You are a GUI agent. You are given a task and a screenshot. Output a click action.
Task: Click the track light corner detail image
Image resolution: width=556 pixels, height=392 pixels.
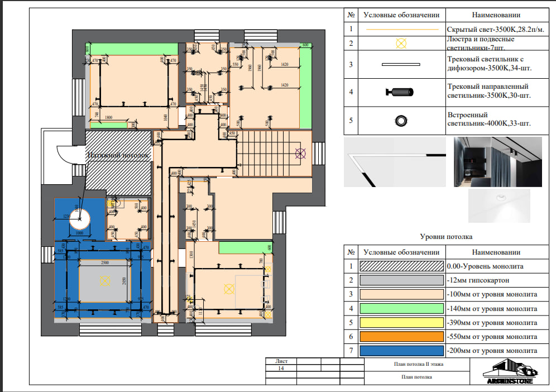pos(395,162)
